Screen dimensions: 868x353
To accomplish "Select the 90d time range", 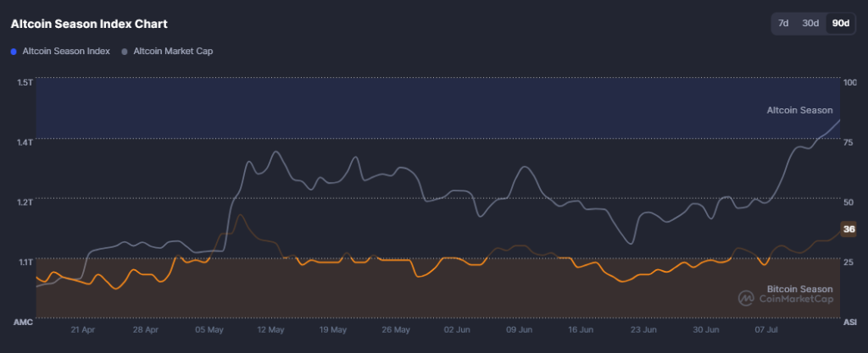I will click(x=841, y=24).
